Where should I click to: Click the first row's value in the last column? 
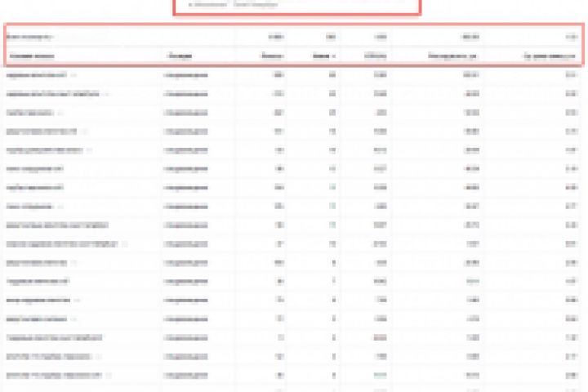tap(571, 75)
